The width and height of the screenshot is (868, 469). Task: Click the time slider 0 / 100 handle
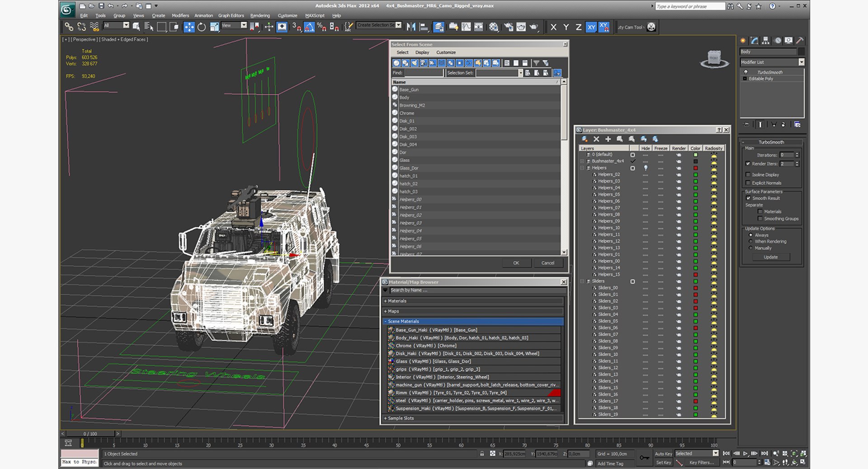[90, 434]
